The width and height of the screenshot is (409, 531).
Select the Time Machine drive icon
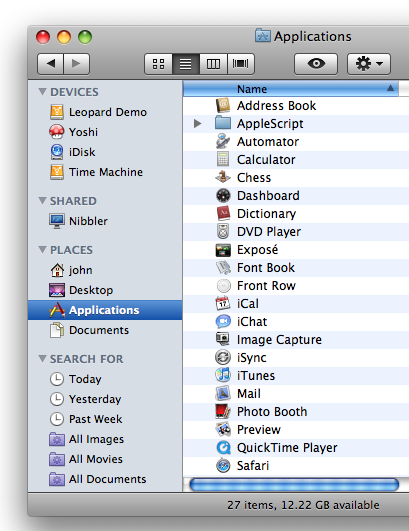(x=57, y=172)
